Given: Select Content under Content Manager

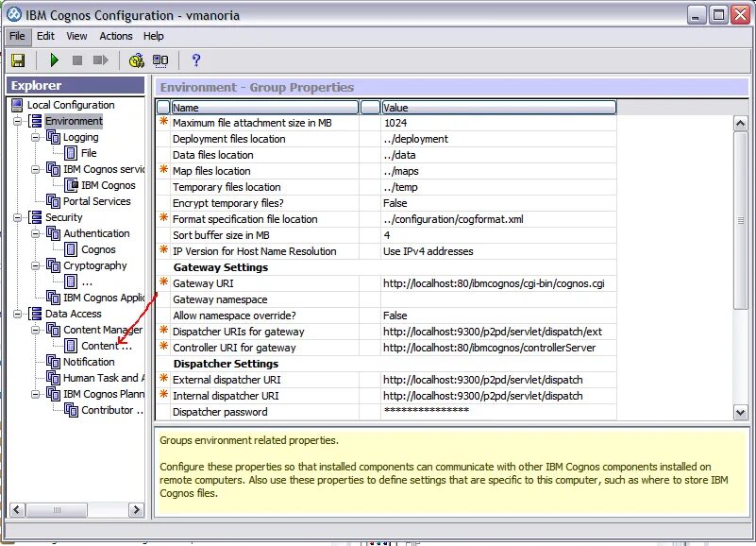Looking at the screenshot, I should [x=106, y=346].
